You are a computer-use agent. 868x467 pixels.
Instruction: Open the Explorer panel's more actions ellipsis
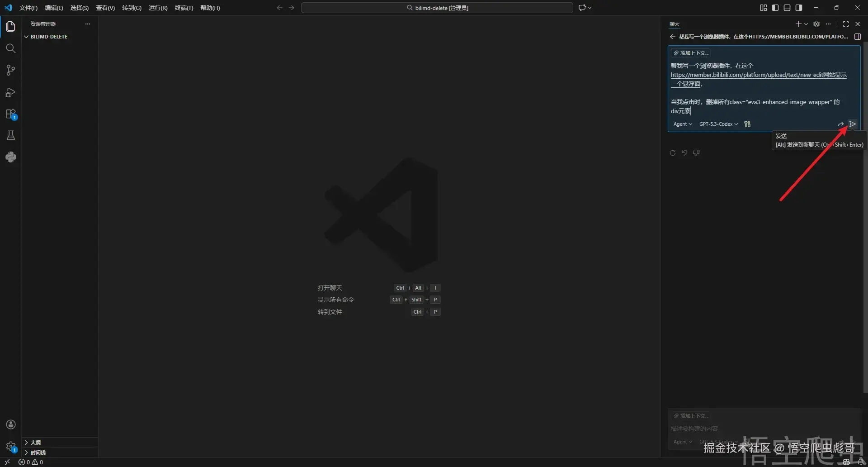click(88, 24)
